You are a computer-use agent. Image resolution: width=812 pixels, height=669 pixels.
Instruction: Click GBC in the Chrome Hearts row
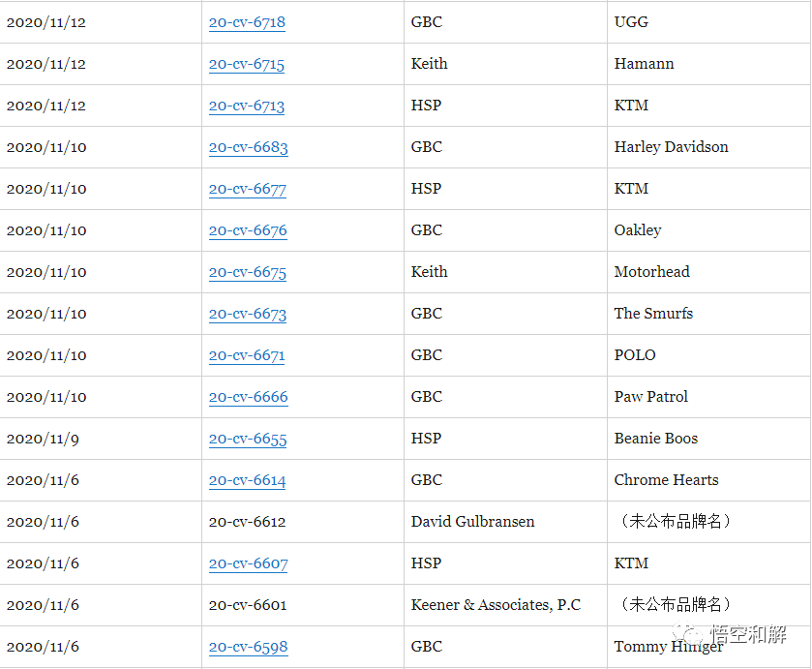pyautogui.click(x=426, y=480)
